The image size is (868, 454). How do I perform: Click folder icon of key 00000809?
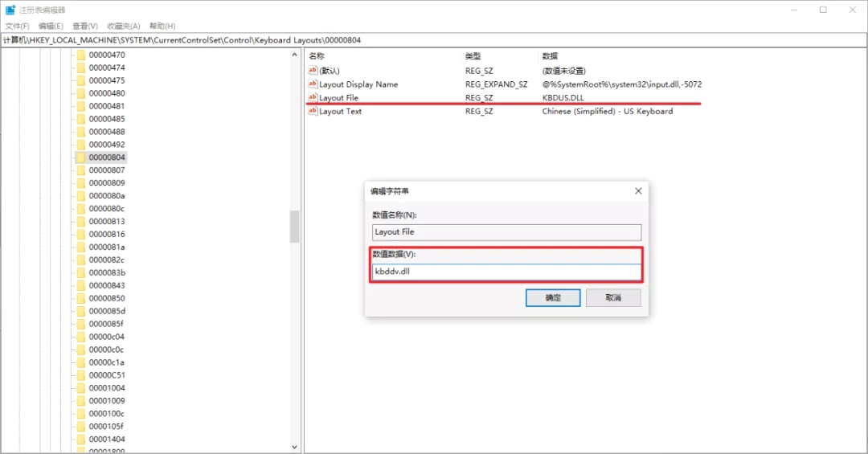coord(81,182)
